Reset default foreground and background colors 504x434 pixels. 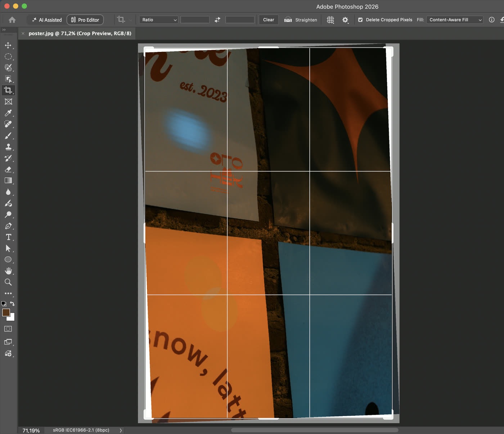tap(4, 304)
